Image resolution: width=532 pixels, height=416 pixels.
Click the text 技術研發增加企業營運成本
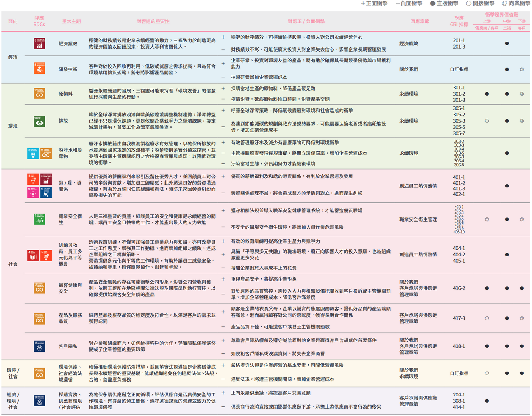(259, 77)
